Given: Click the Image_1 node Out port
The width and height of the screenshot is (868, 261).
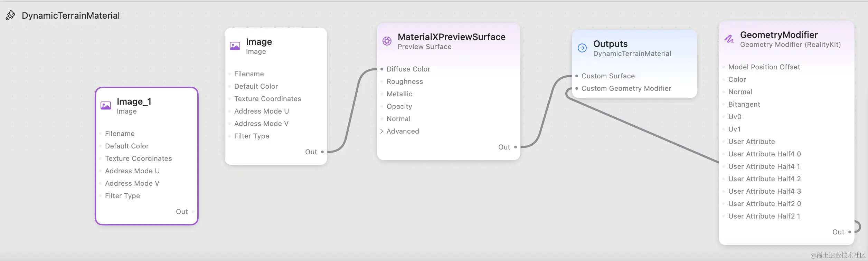Looking at the screenshot, I should pos(193,212).
